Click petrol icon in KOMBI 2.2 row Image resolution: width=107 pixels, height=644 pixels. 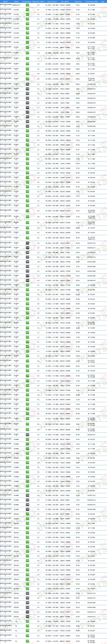pos(28,448)
